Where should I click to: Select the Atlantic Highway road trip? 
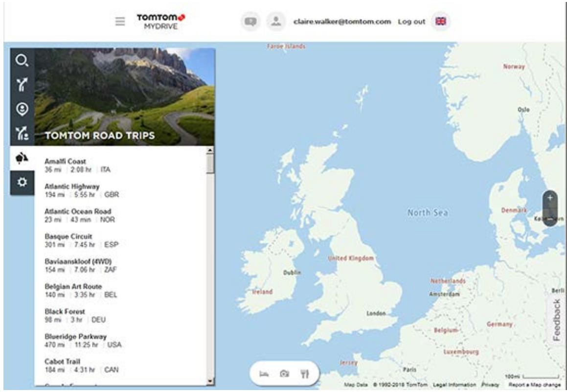tap(120, 190)
